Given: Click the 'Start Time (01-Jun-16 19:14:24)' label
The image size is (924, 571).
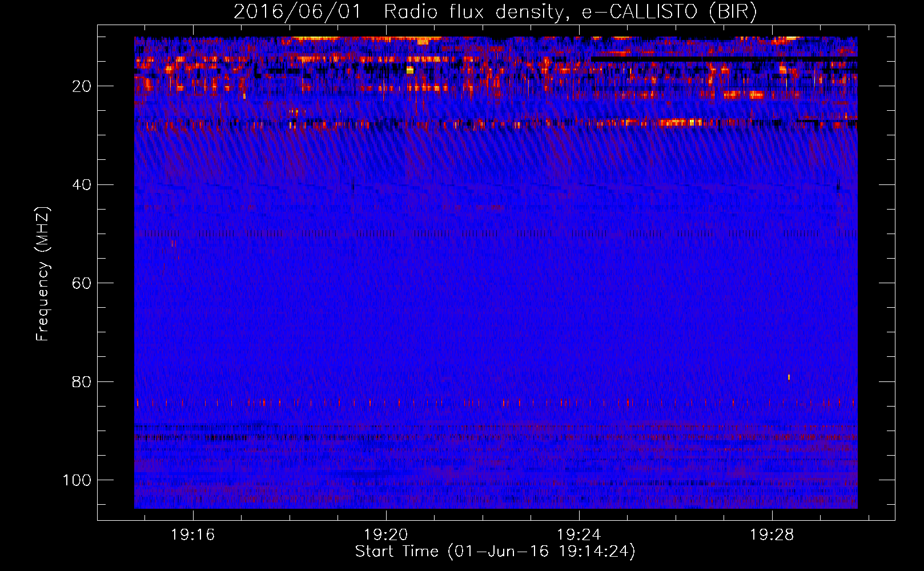Looking at the screenshot, I should click(495, 552).
